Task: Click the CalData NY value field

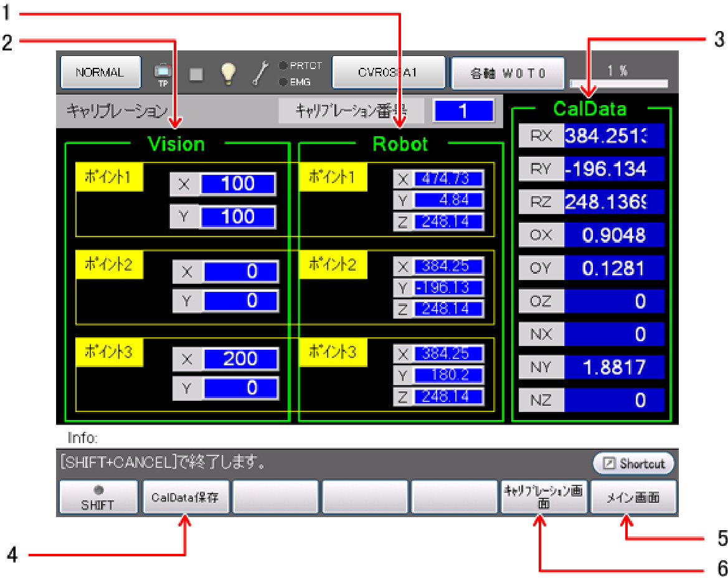Action: point(614,368)
